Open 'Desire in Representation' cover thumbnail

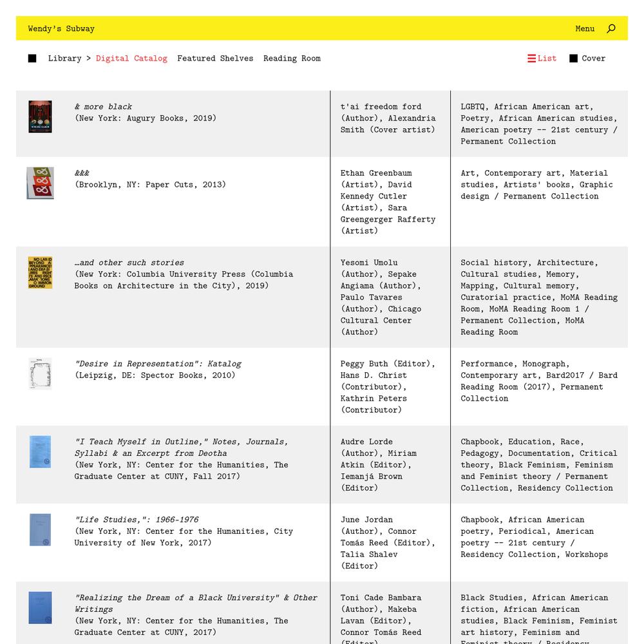coord(40,374)
